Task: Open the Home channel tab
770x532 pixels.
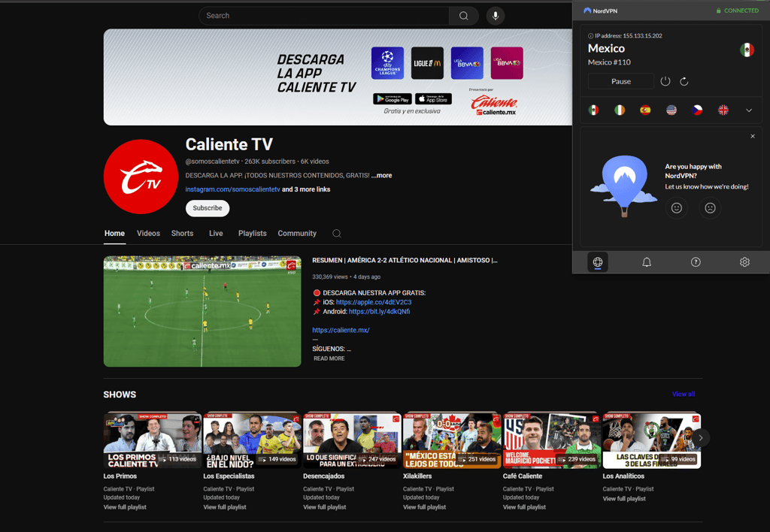Action: tap(114, 234)
